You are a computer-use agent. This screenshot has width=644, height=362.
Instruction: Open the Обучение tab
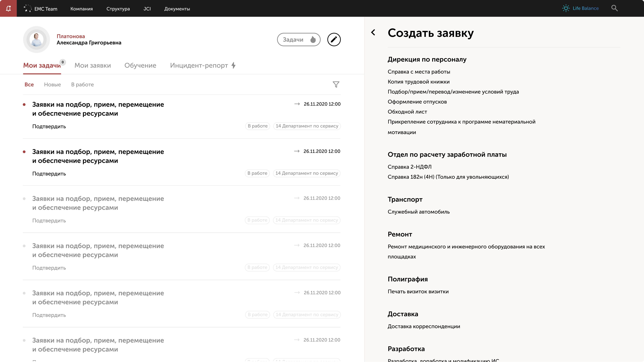coord(140,65)
